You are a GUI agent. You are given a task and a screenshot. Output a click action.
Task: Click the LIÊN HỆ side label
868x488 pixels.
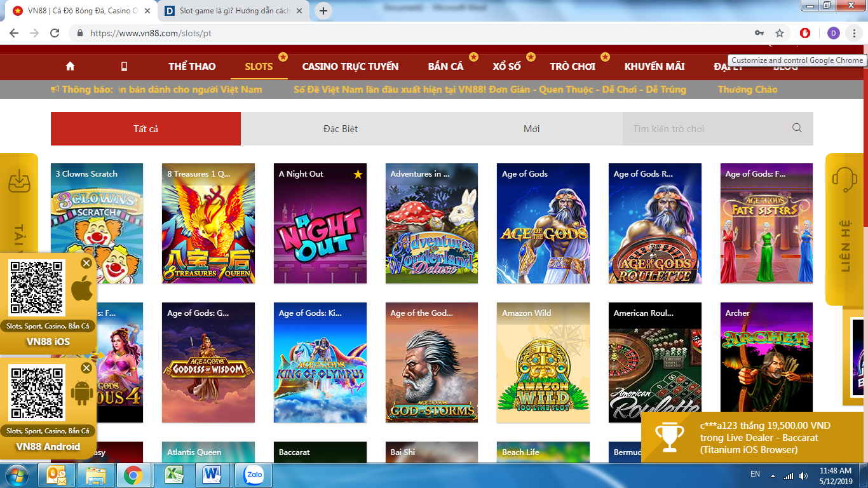846,246
